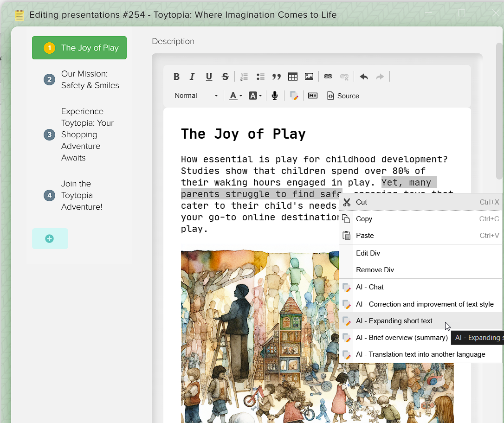Insert a table
Viewport: 504px width, 423px height.
click(293, 77)
